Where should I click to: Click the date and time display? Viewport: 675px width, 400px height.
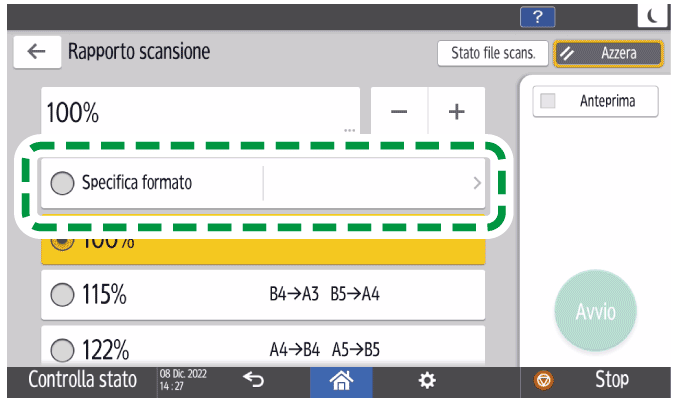point(181,381)
